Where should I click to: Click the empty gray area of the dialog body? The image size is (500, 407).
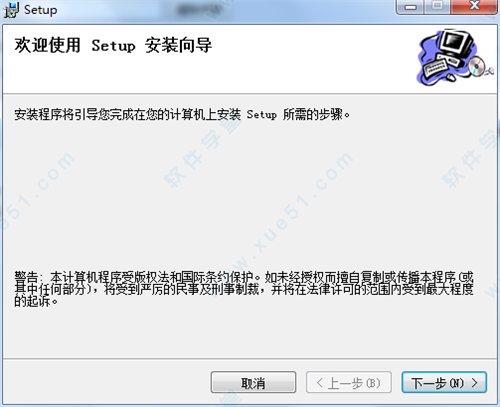(250, 200)
